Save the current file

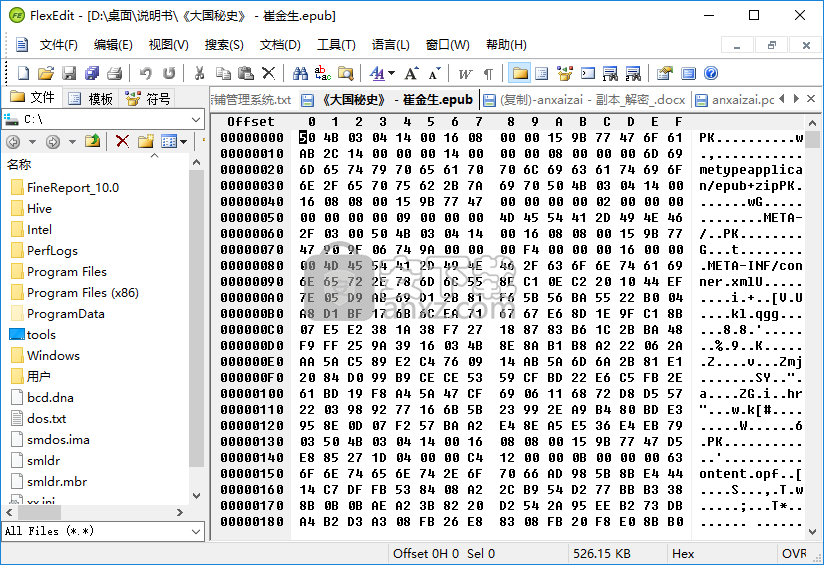point(69,73)
